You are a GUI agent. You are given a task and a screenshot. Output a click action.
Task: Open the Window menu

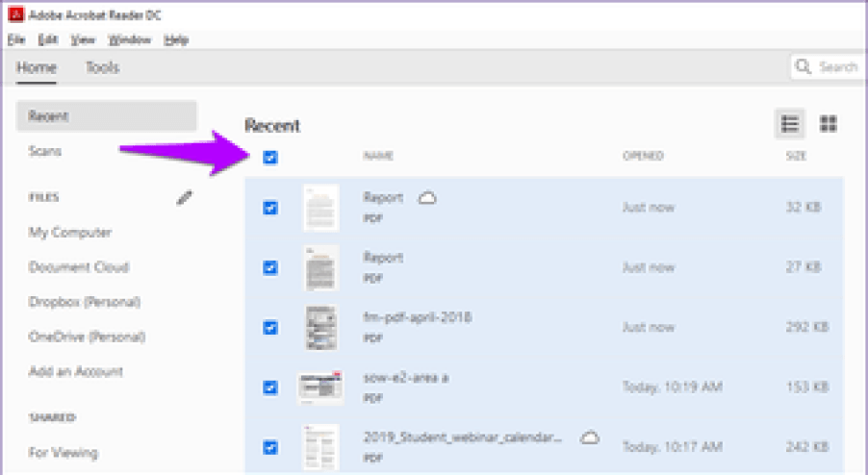tap(129, 40)
